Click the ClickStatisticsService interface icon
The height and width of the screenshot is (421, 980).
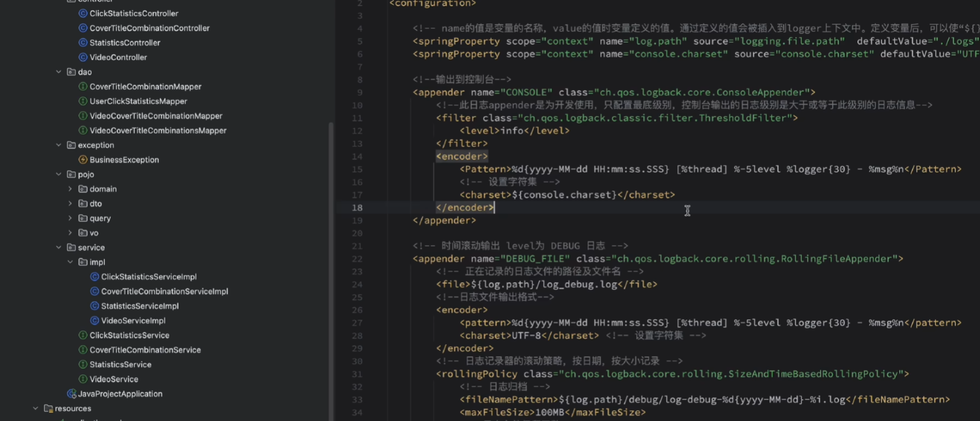[x=83, y=335]
